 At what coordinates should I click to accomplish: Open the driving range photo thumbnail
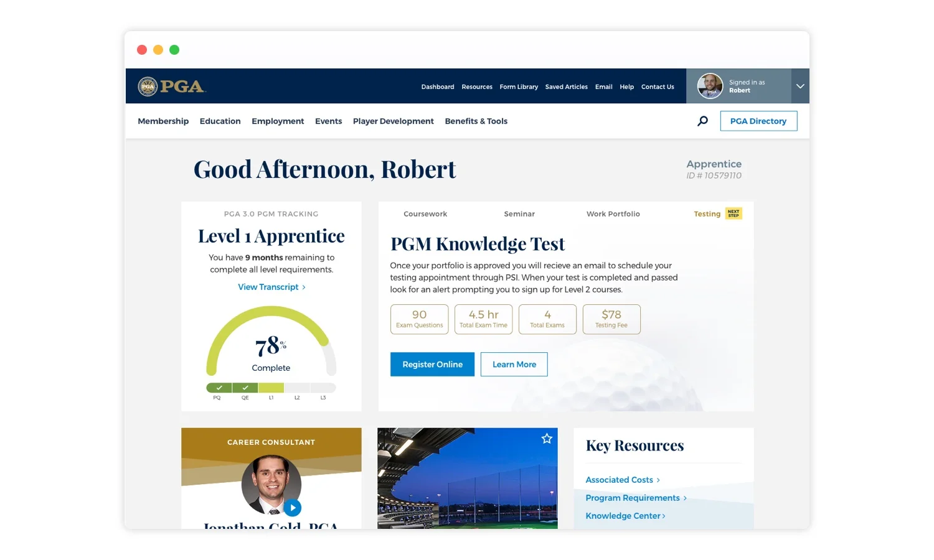coord(468,478)
